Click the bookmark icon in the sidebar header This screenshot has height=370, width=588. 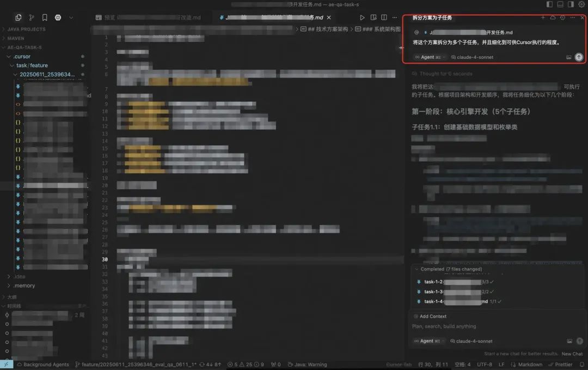[x=45, y=17]
